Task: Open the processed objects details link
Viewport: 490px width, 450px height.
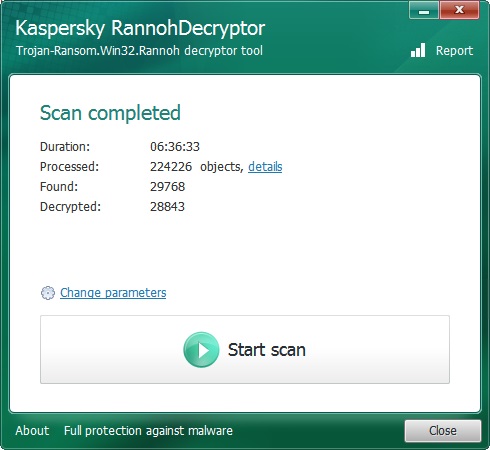Action: (265, 166)
